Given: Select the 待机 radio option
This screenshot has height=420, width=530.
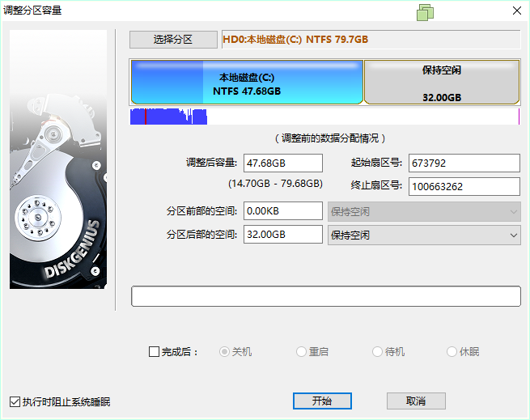Looking at the screenshot, I should [377, 352].
